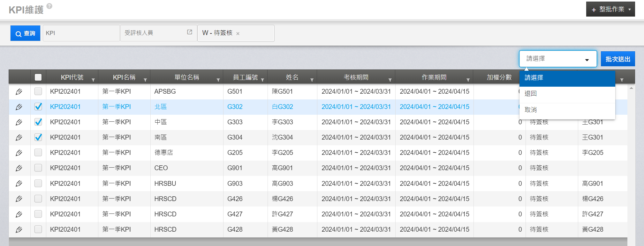Click the 查詢 search button
The image size is (644, 246).
(25, 33)
